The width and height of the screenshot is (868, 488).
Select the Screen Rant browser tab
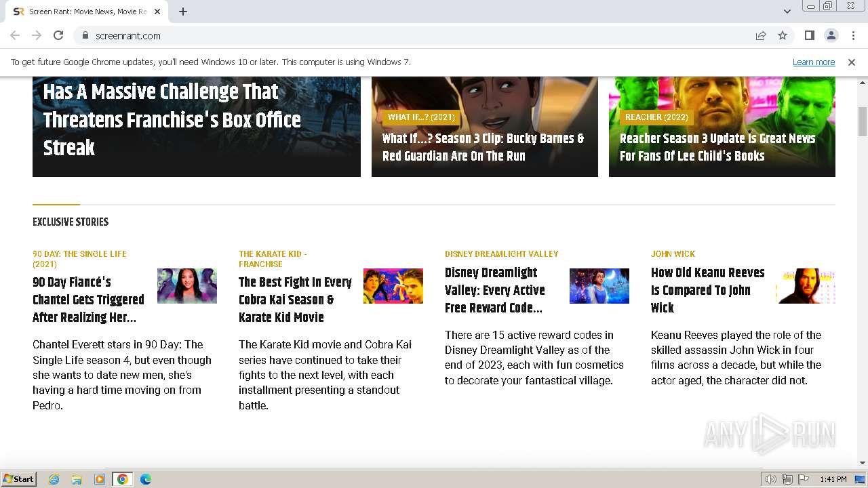pyautogui.click(x=87, y=12)
